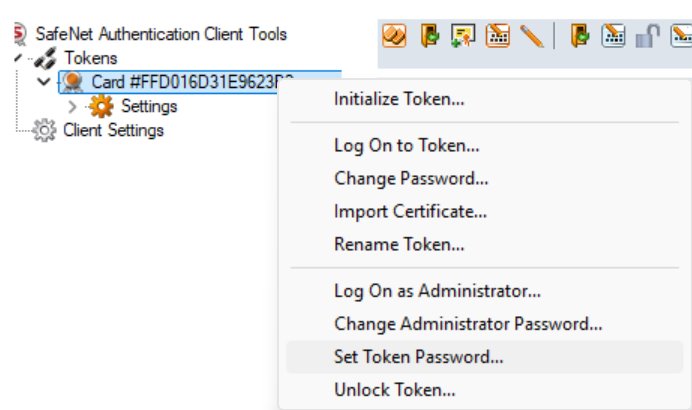
Task: Click the Set Token Password icon at toolbar edge
Action: pos(681,36)
